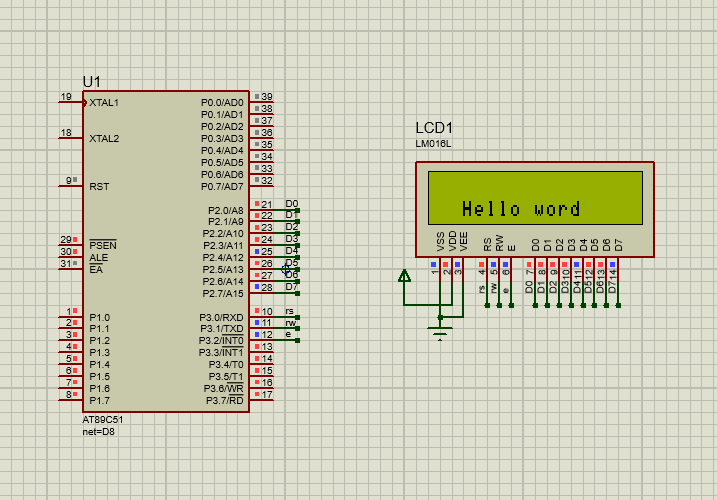The image size is (717, 500).
Task: Select the LCD1 reference label
Action: pyautogui.click(x=434, y=128)
